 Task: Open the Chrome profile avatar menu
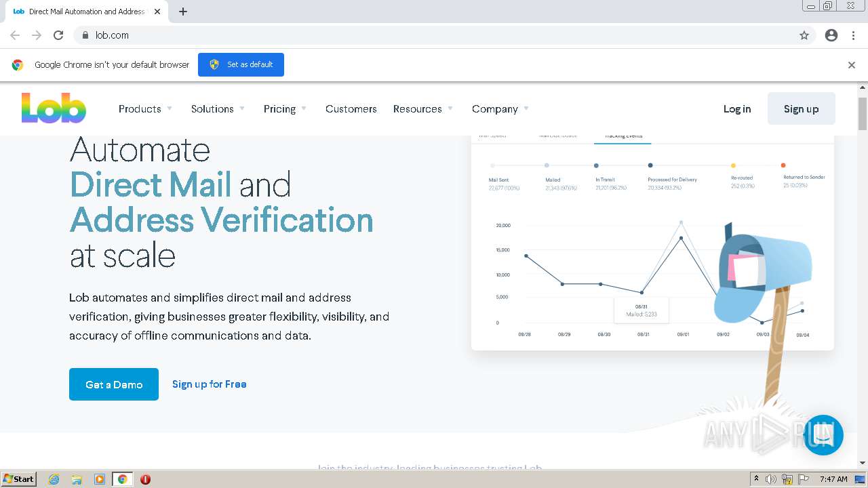[831, 35]
